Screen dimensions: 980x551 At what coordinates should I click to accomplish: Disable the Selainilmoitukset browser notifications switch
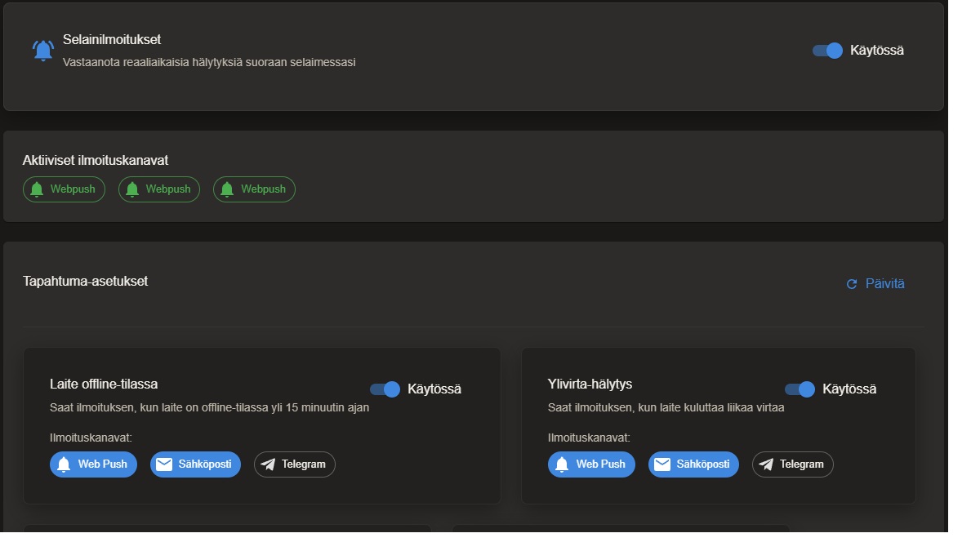point(827,51)
